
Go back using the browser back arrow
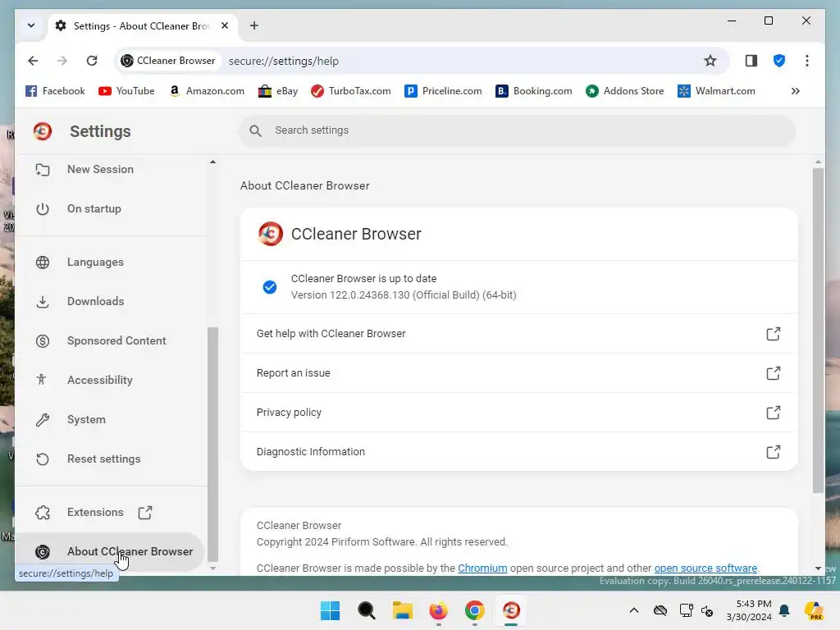[33, 61]
